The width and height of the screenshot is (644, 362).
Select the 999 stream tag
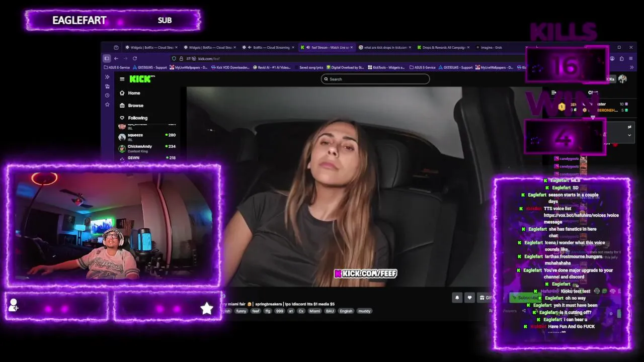(279, 311)
